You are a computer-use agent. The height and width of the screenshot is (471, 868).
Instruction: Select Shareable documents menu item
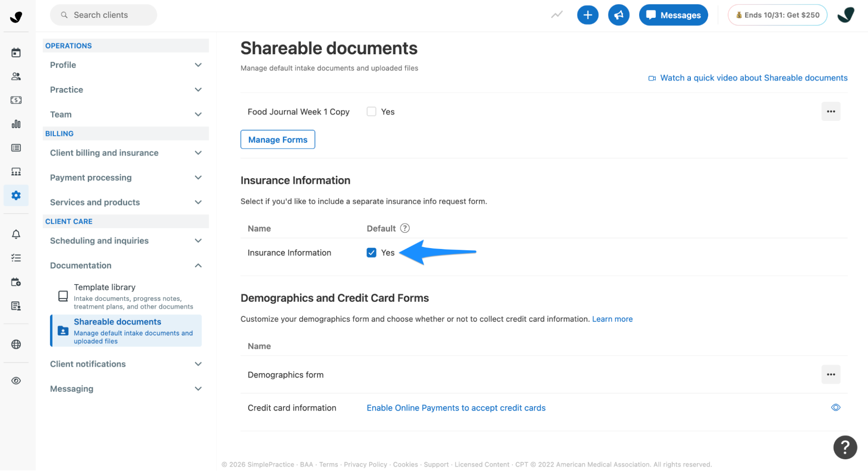click(126, 331)
